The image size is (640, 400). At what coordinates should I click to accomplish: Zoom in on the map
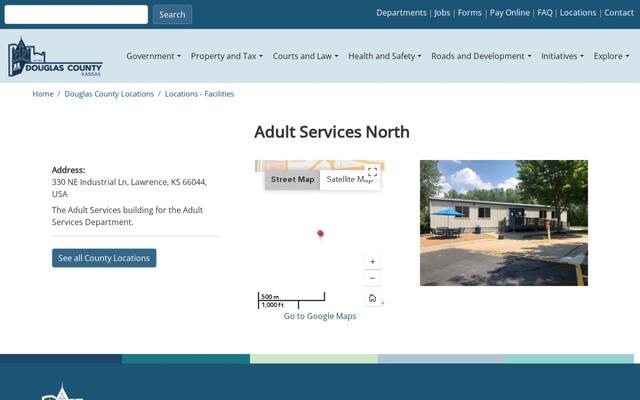coord(372,262)
